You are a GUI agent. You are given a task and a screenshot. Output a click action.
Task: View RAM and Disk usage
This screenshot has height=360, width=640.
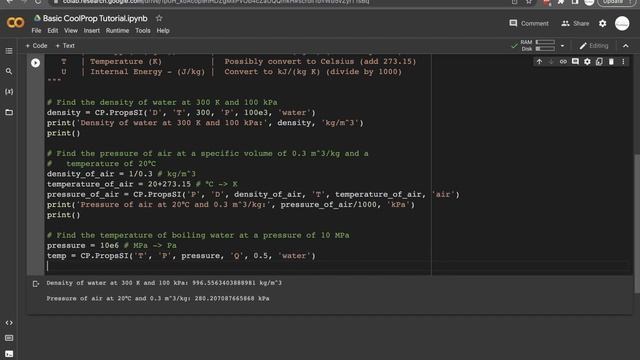[x=538, y=45]
